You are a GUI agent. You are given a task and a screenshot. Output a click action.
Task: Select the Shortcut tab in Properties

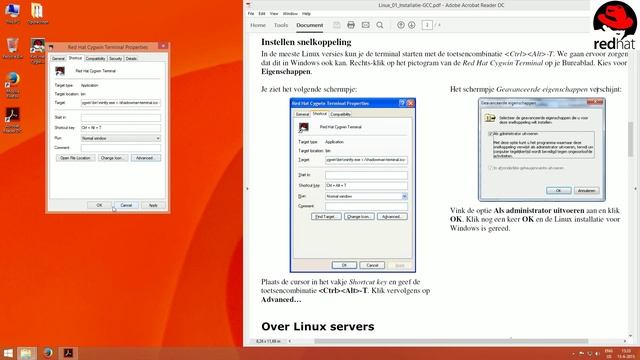75,58
